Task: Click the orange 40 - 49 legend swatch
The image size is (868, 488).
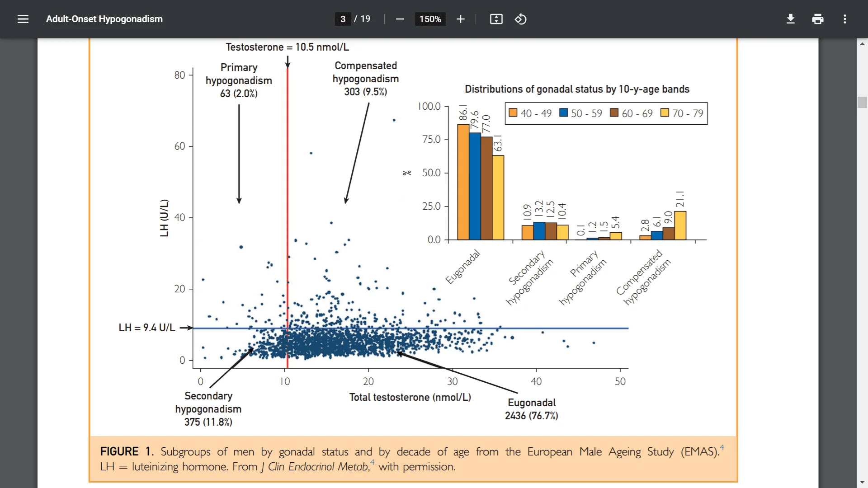Action: tap(513, 113)
